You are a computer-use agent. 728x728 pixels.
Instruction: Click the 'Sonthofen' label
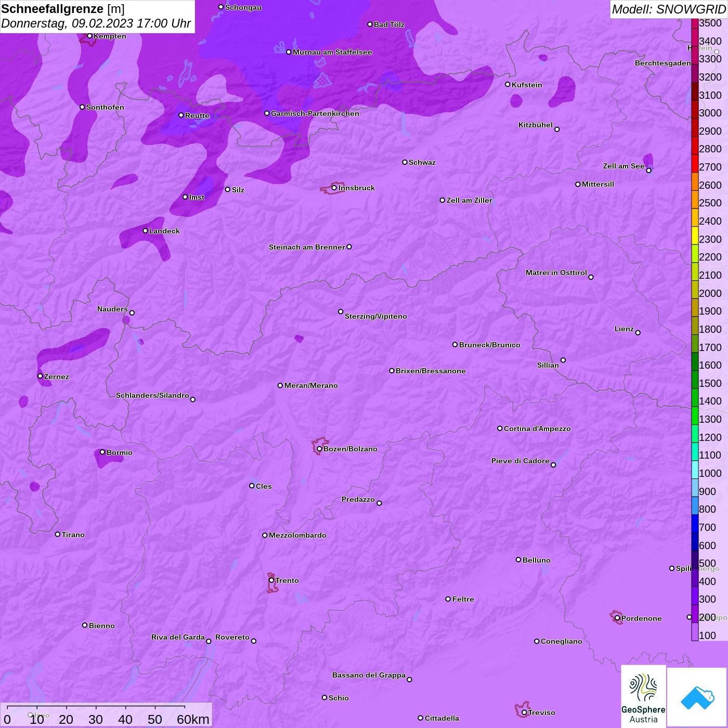click(106, 107)
